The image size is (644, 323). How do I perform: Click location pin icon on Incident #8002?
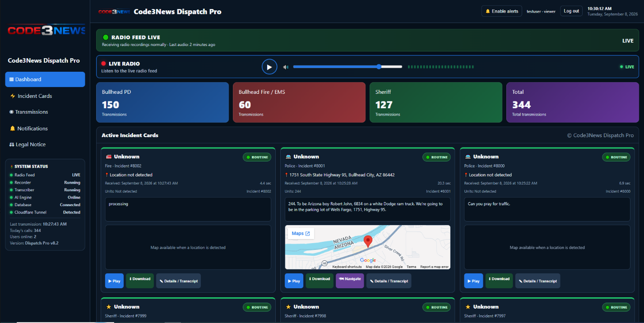coord(107,175)
